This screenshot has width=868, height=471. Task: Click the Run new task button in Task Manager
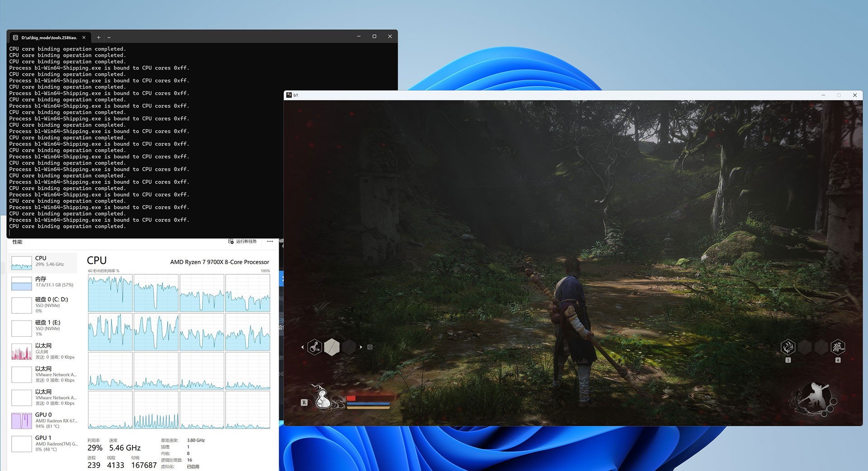click(x=243, y=241)
